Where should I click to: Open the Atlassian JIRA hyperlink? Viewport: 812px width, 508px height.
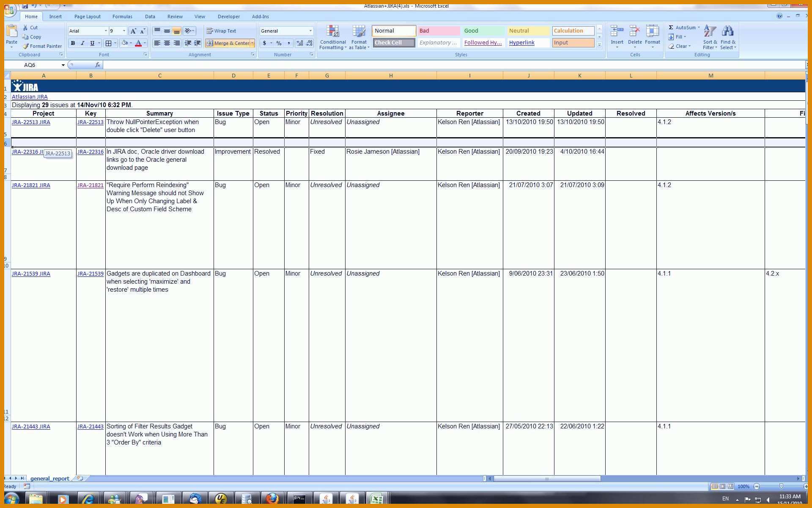tap(30, 97)
